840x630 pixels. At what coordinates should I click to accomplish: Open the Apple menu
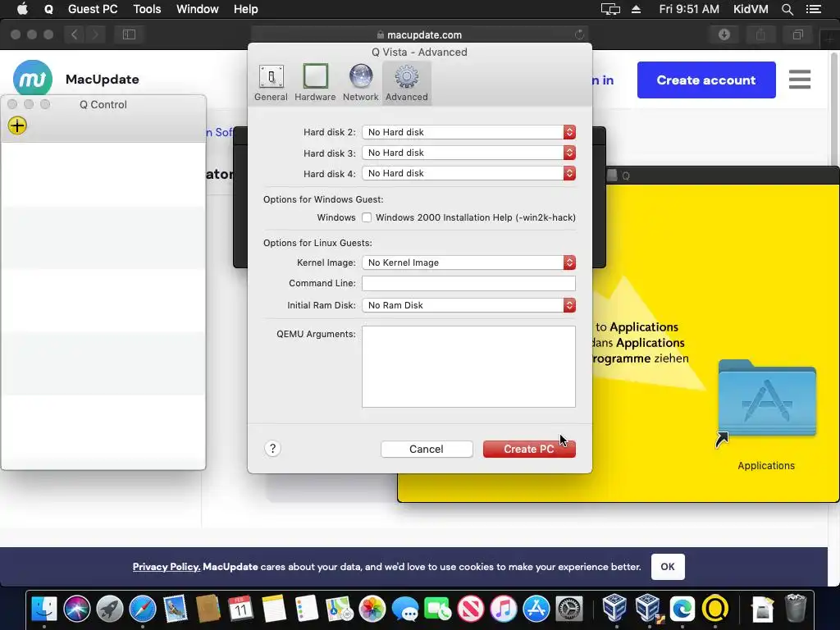coord(22,9)
